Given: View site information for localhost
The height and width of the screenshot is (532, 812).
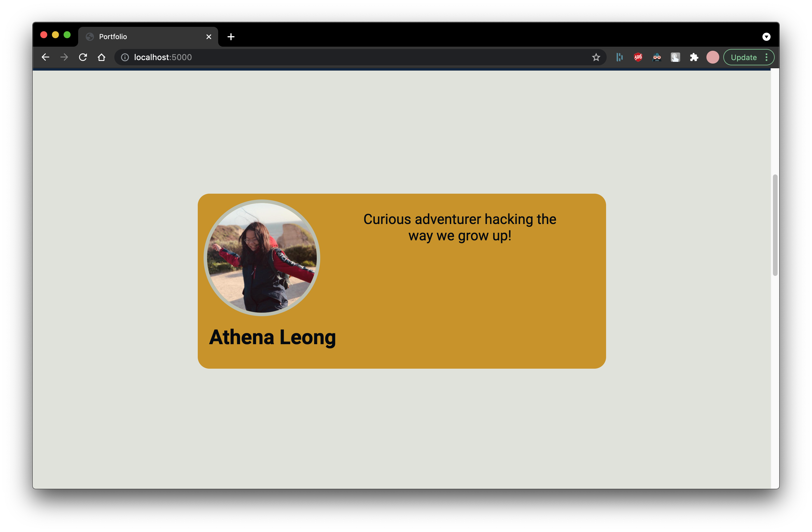Looking at the screenshot, I should coord(125,57).
